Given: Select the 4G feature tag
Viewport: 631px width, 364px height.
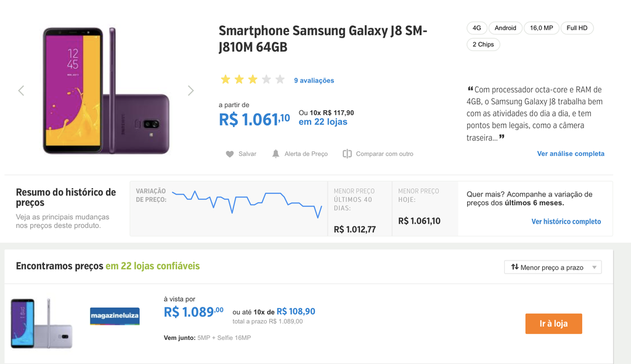Looking at the screenshot, I should (477, 28).
